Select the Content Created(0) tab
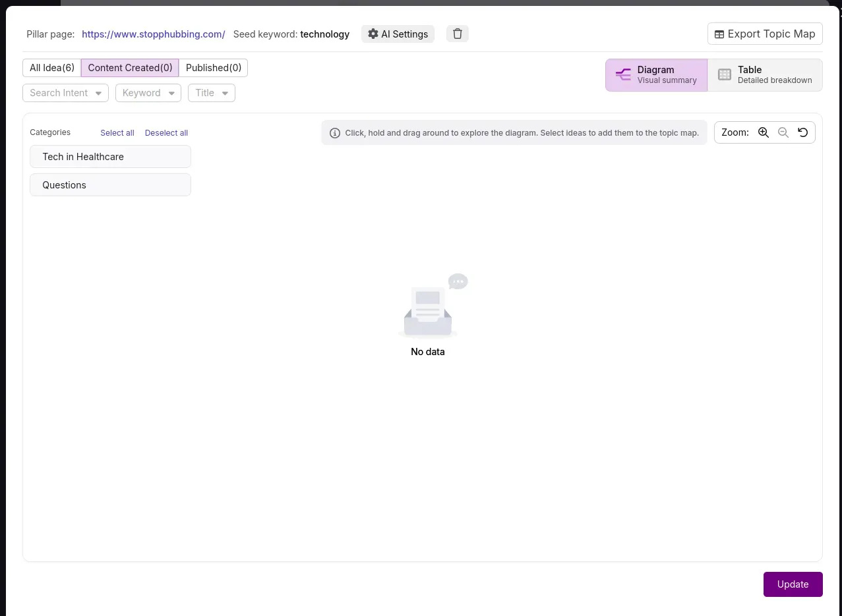Viewport: 842px width, 616px height. [130, 68]
